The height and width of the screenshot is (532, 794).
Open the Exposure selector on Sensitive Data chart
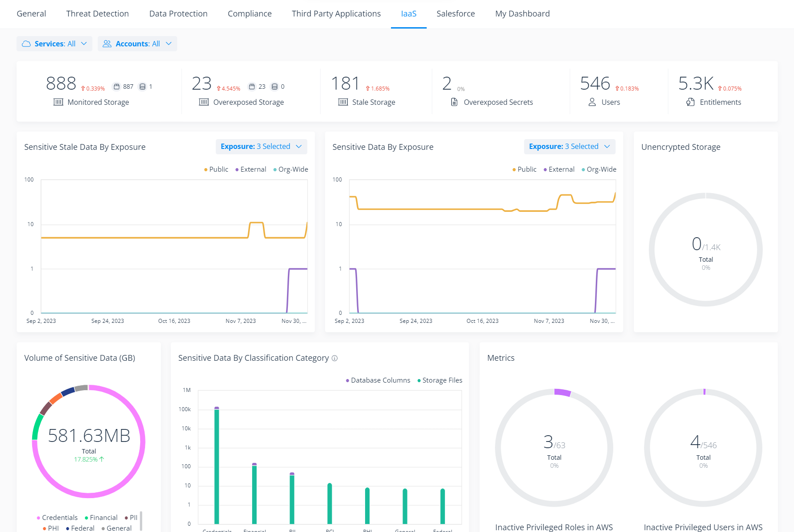click(x=570, y=146)
